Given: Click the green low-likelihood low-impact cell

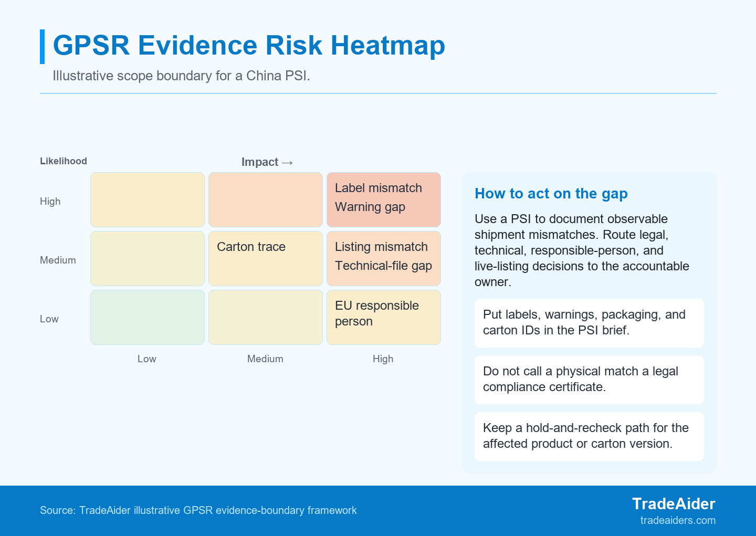Looking at the screenshot, I should [148, 317].
